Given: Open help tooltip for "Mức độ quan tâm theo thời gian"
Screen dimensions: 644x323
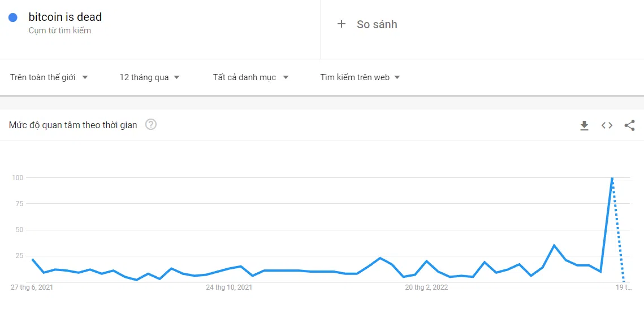Looking at the screenshot, I should click(x=151, y=125).
